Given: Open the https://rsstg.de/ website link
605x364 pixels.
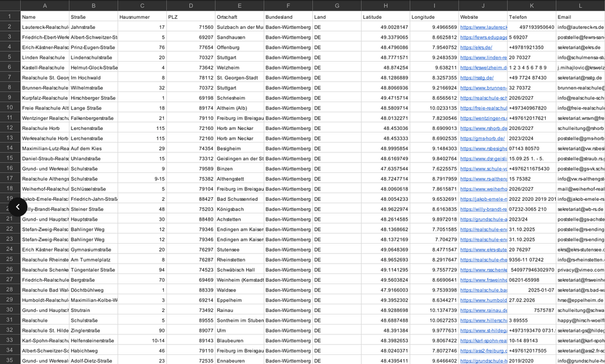Looking at the screenshot, I should [477, 77].
